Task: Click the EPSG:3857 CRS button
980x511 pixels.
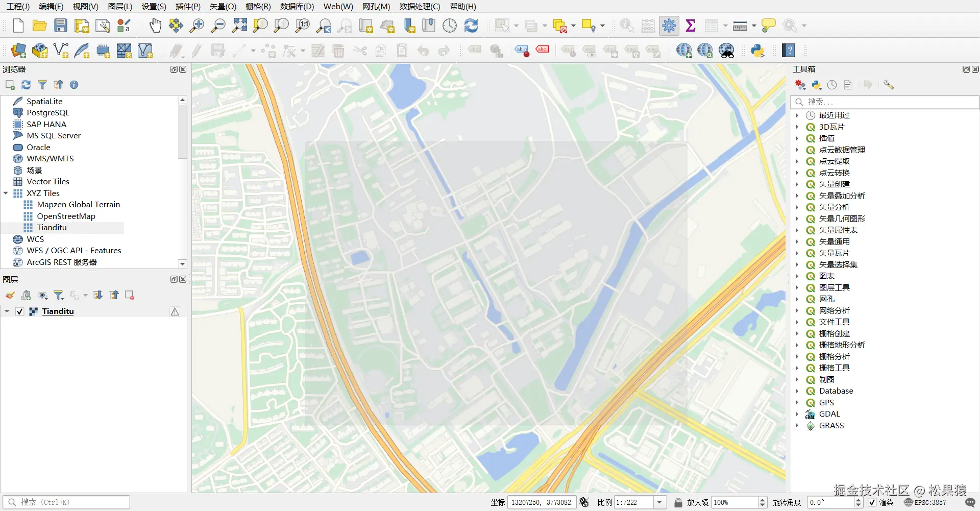Action: (x=925, y=502)
